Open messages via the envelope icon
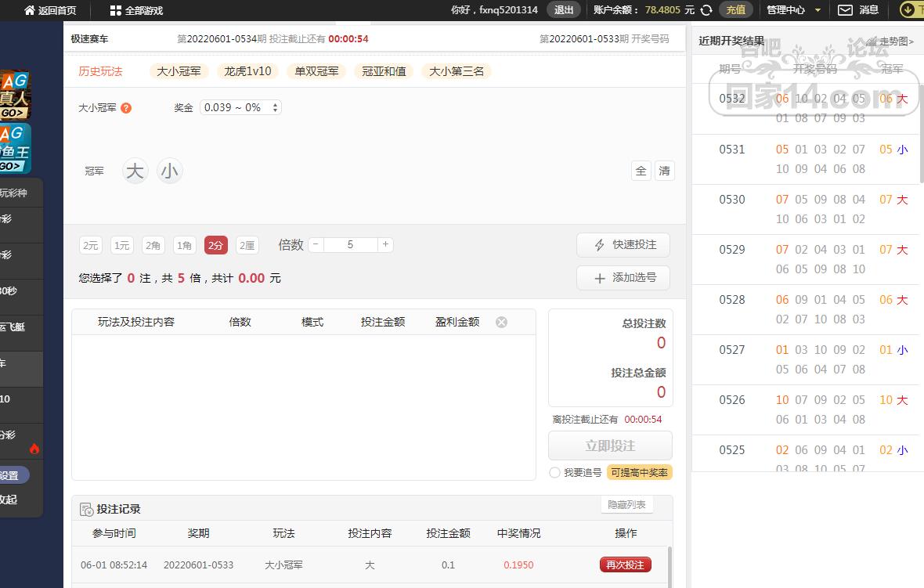Screen dimensions: 924x588 [x=845, y=10]
